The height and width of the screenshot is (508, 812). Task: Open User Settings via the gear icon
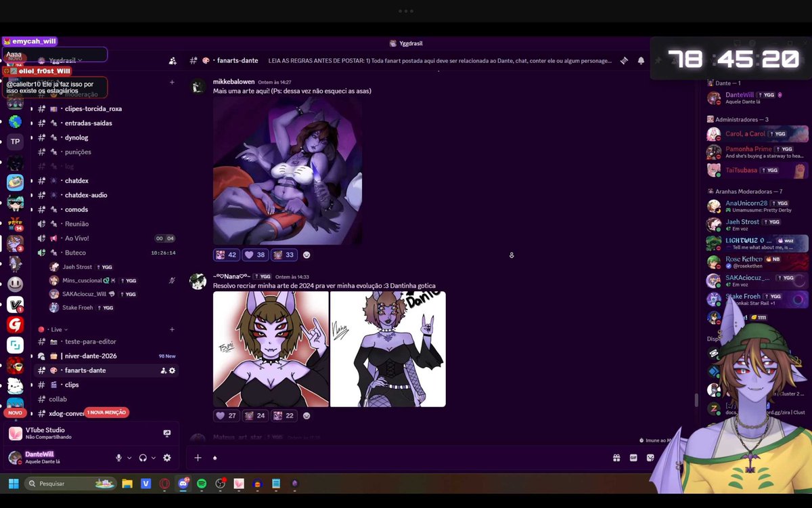[166, 458]
